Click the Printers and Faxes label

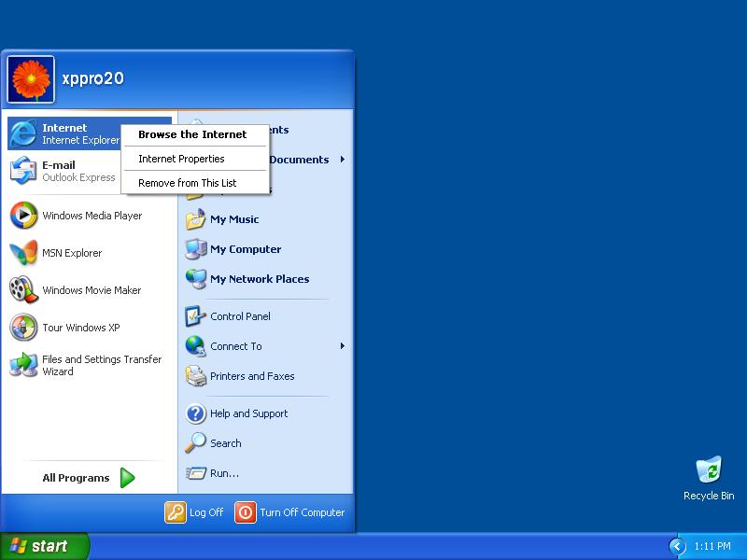pos(252,376)
